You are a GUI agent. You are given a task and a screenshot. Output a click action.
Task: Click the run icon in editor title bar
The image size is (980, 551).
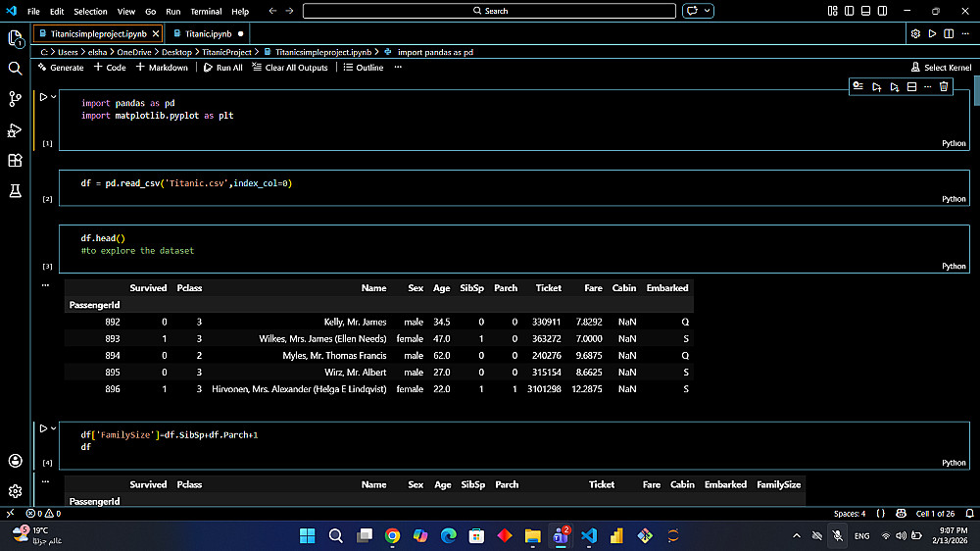[x=932, y=33]
